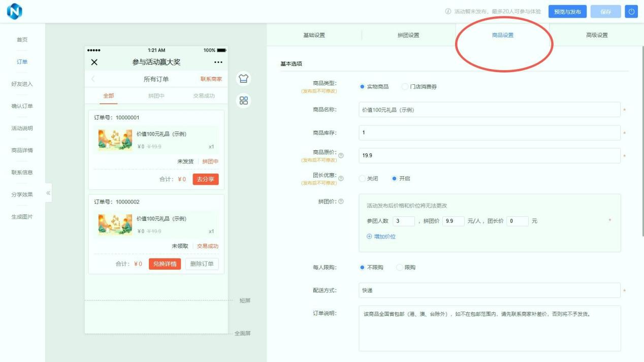Image resolution: width=644 pixels, height=362 pixels.
Task: Select 商品详情 in left sidebar
Action: pos(22,150)
